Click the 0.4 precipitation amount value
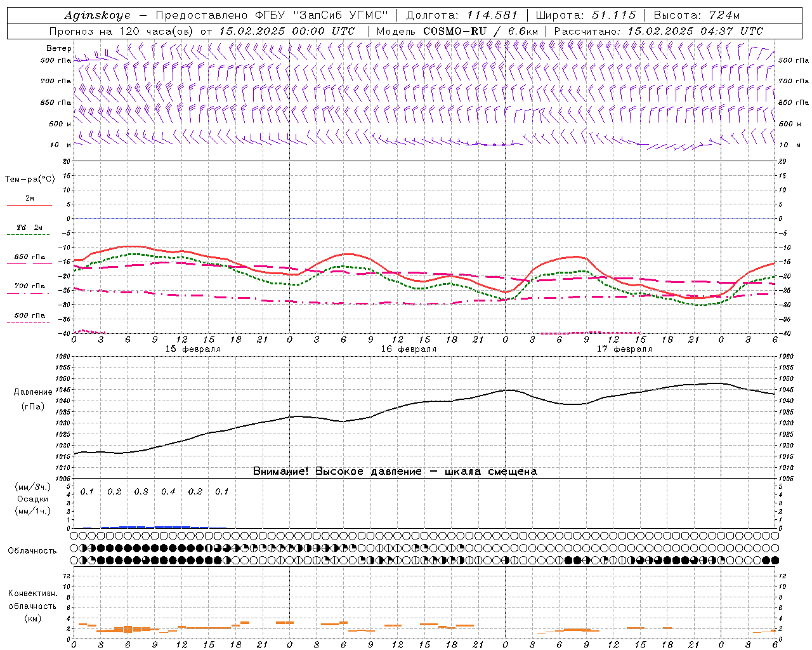812x650 pixels. (168, 491)
